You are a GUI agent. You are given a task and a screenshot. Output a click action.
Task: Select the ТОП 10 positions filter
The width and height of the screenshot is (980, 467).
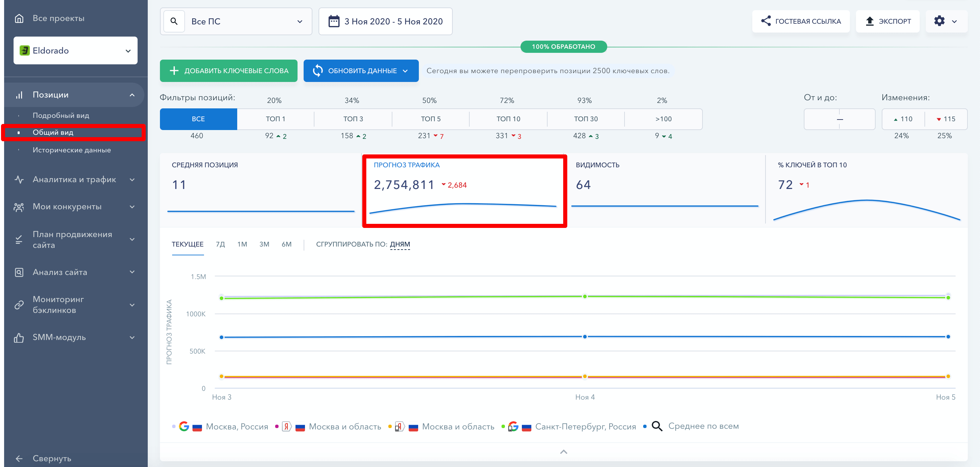(508, 120)
